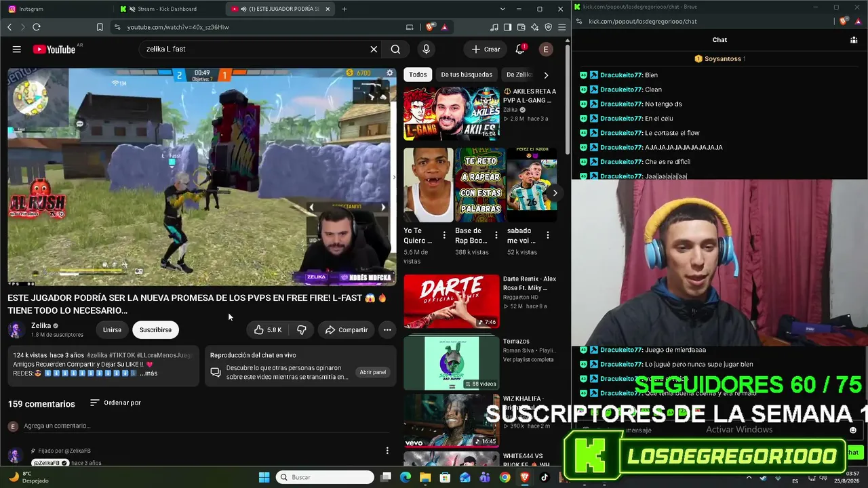Open the account avatar labeled E
The height and width of the screenshot is (488, 868).
click(x=546, y=49)
